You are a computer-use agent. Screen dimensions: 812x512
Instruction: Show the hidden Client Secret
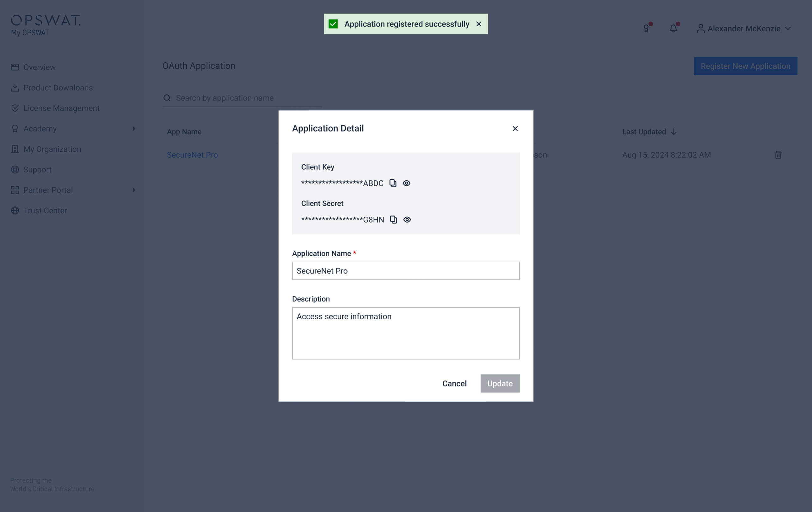tap(407, 219)
